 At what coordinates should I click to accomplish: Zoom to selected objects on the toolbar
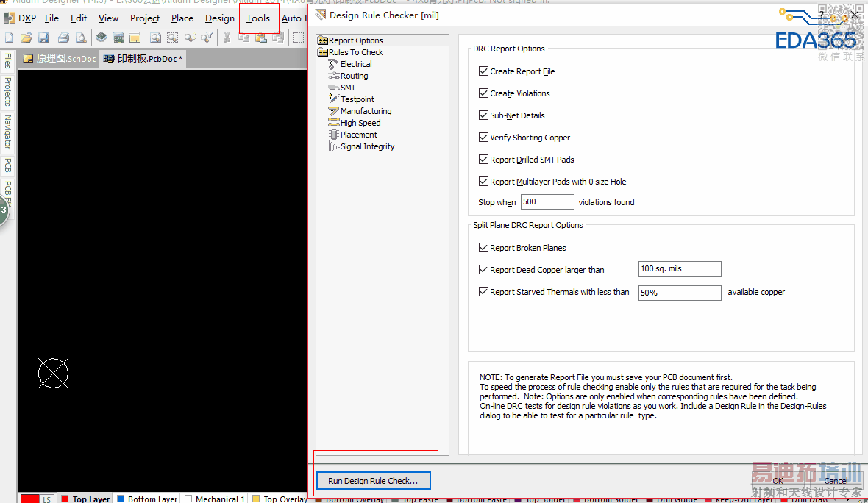coord(190,38)
